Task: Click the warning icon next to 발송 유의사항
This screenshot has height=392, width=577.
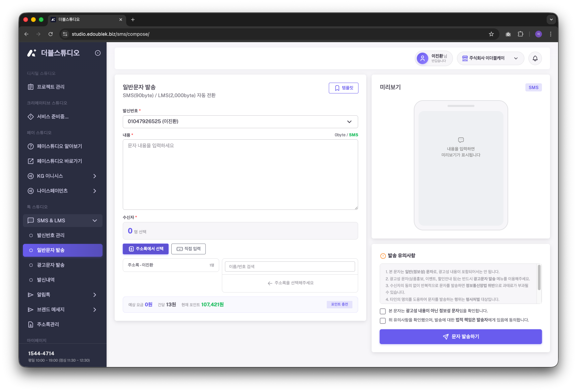Action: 383,256
